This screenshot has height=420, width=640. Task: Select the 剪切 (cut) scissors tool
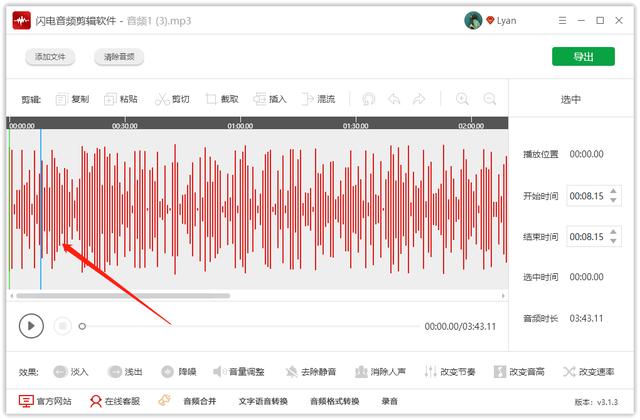click(x=172, y=99)
